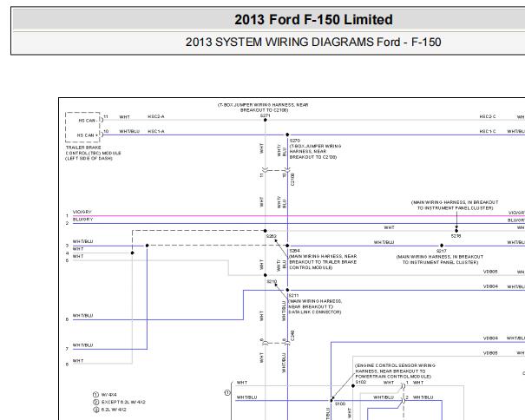The width and height of the screenshot is (525, 420).
Task: Click '2013 SYSTEM WIRING DIAGRAMS Ford - F-150' subtitle
Action: pos(313,43)
